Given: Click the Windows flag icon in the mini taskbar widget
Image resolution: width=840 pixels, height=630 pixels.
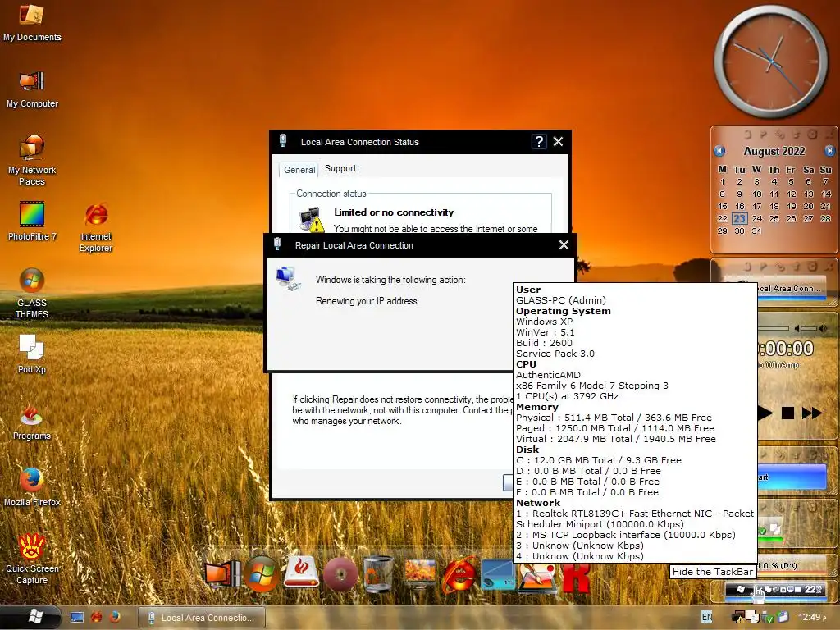Looking at the screenshot, I should point(741,589).
